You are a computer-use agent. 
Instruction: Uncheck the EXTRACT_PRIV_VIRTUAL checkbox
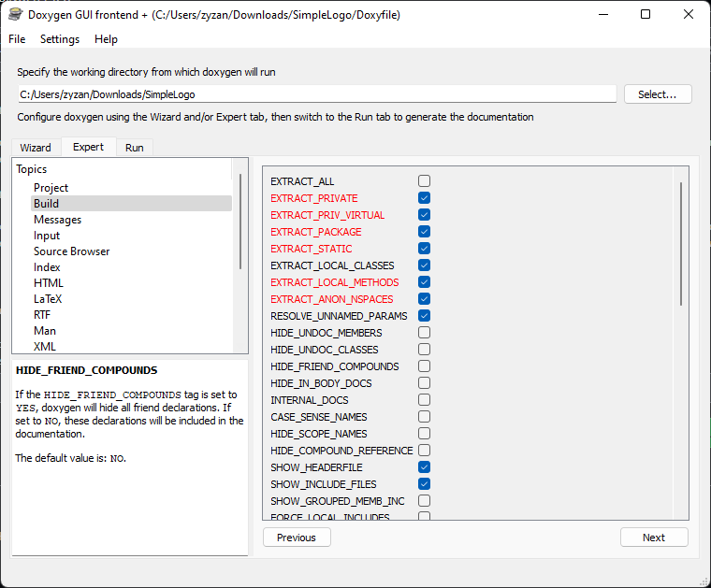pos(425,215)
